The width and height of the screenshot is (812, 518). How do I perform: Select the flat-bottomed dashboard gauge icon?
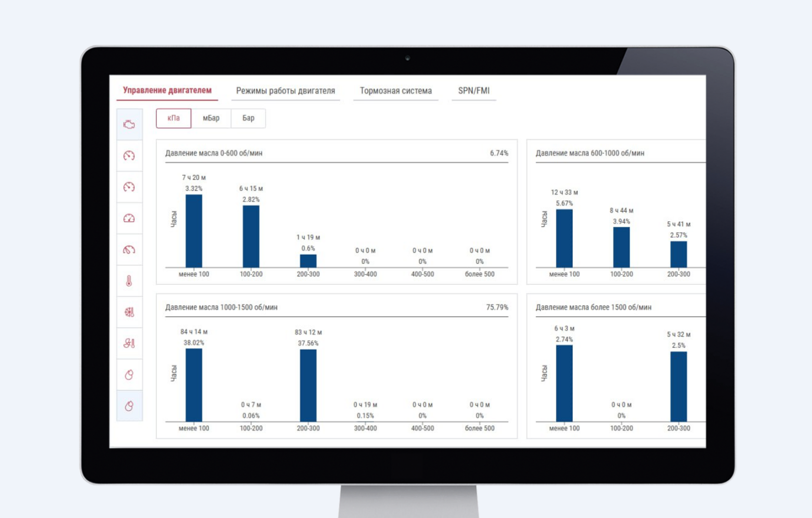(129, 218)
